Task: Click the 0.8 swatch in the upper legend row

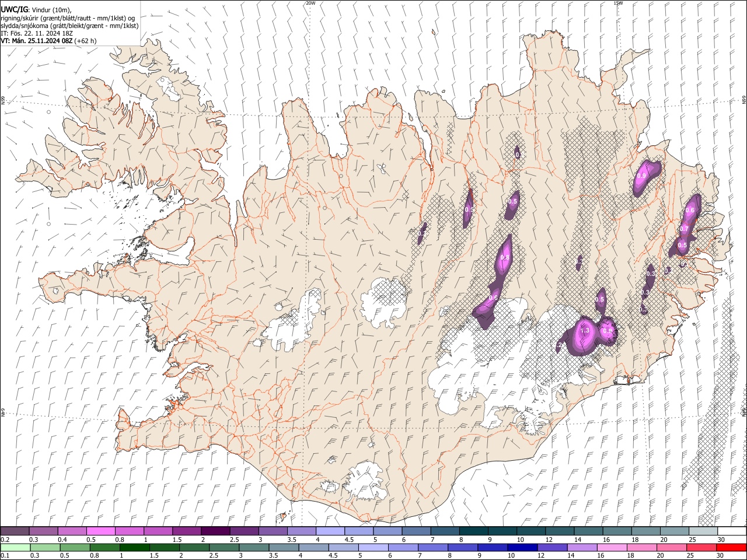Action: pos(129,531)
